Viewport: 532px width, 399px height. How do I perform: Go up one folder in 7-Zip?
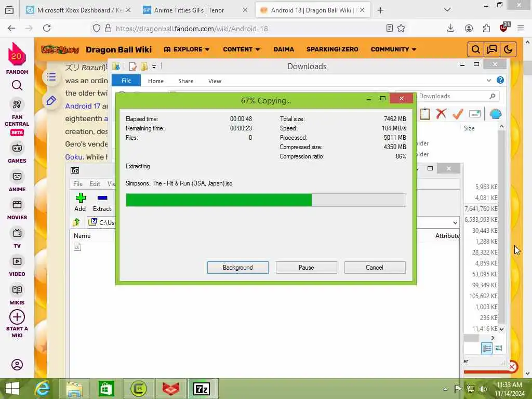click(76, 222)
